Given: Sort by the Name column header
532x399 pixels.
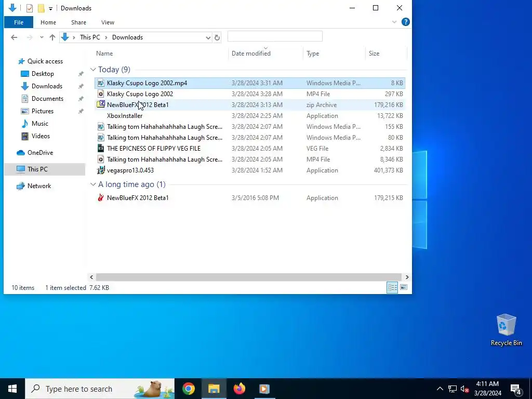Looking at the screenshot, I should pyautogui.click(x=104, y=54).
